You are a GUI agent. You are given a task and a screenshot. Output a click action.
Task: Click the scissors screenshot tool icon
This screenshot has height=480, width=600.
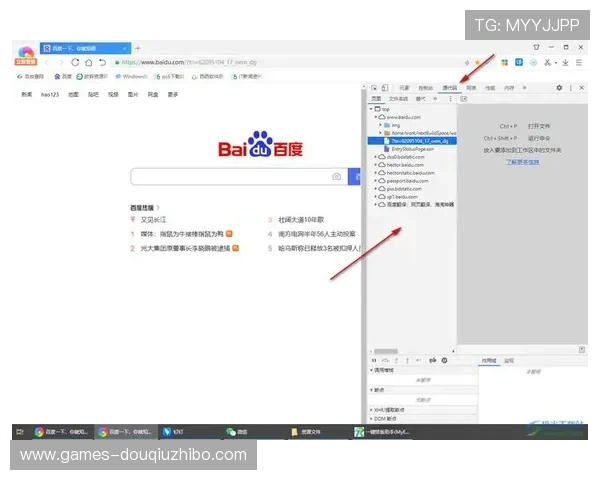(548, 62)
